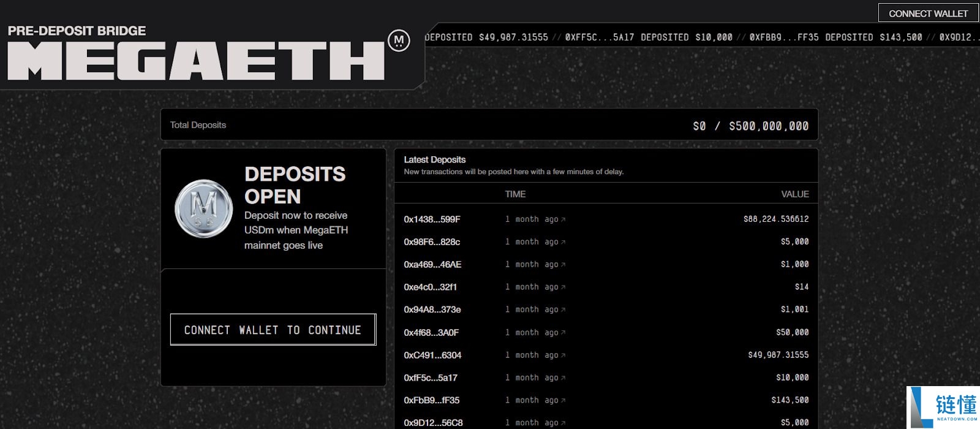
Task: Open external link arrow for 0x98F6...828c
Action: (563, 242)
